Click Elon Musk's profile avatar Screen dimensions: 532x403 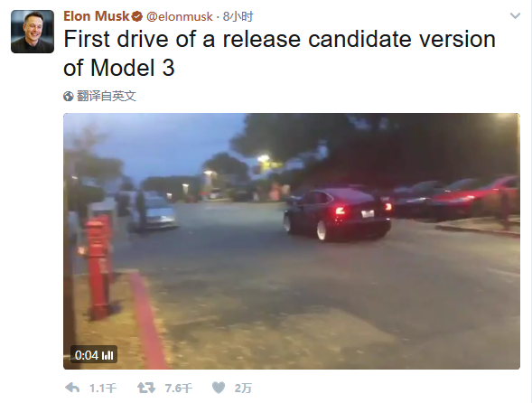[33, 32]
